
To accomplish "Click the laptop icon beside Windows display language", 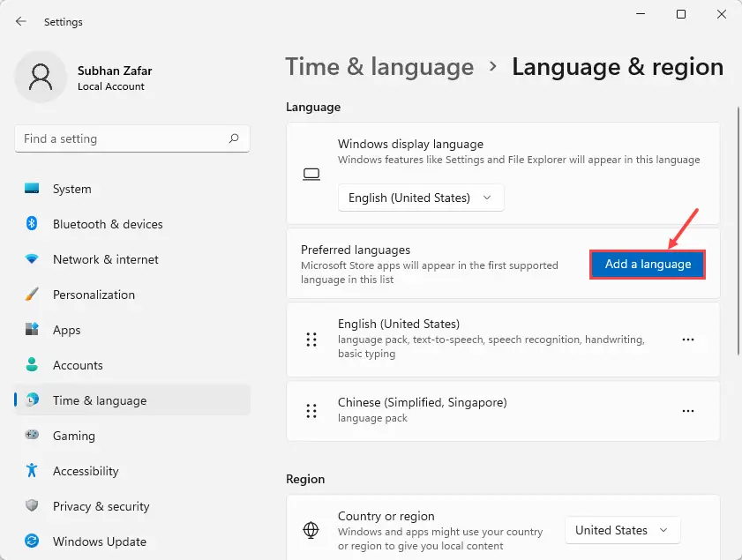I will 311,175.
